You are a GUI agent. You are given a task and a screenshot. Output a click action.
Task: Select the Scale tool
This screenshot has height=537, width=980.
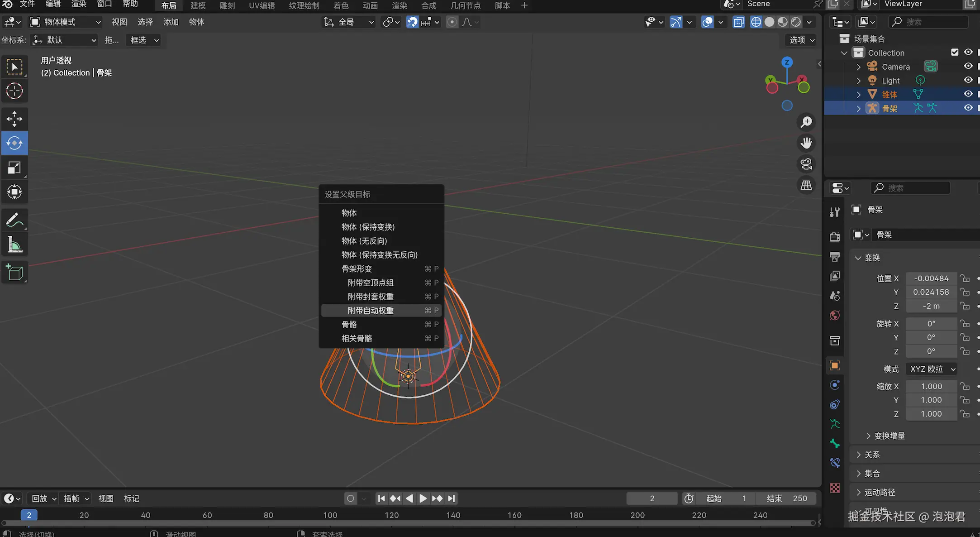pyautogui.click(x=14, y=168)
